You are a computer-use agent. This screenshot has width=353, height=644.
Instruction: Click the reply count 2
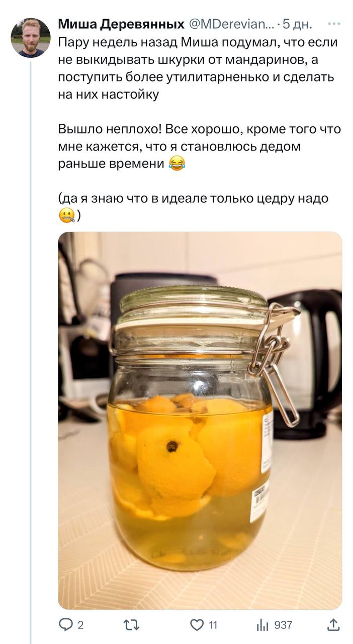click(80, 625)
